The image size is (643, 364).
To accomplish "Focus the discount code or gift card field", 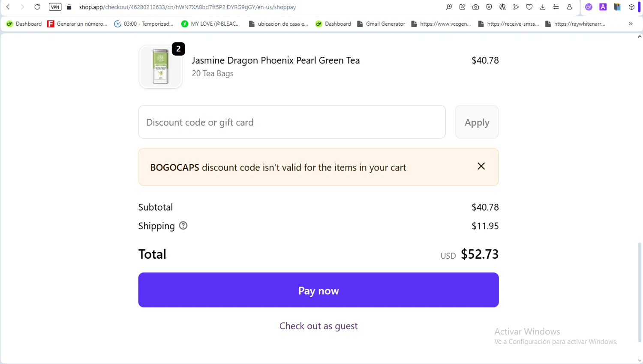I will (x=291, y=122).
